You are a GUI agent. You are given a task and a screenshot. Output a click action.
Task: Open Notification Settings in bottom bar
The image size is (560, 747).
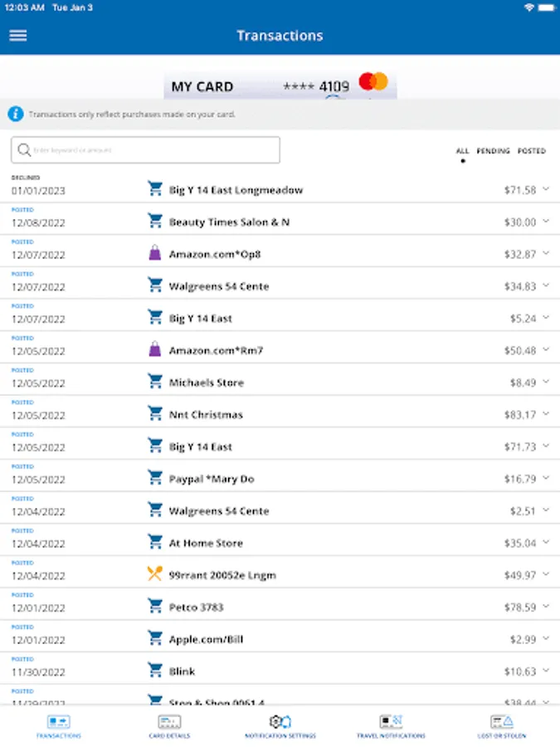[280, 726]
